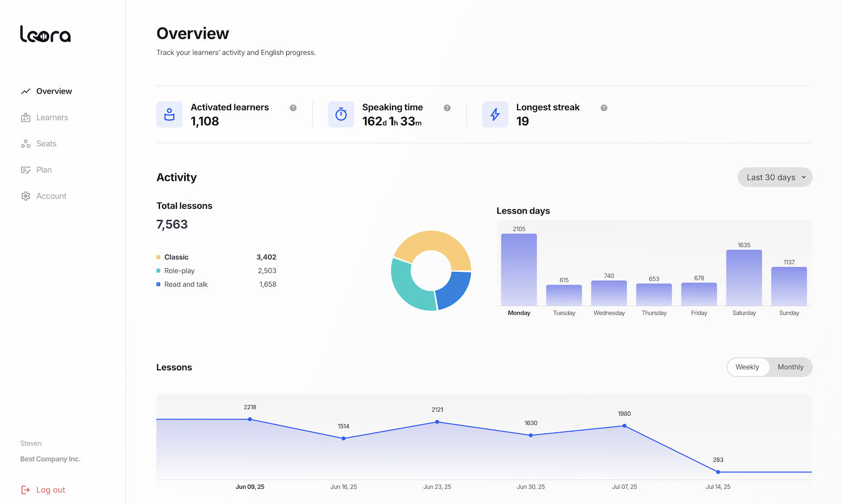
Task: Click the Best Company Inc. label
Action: (50, 459)
